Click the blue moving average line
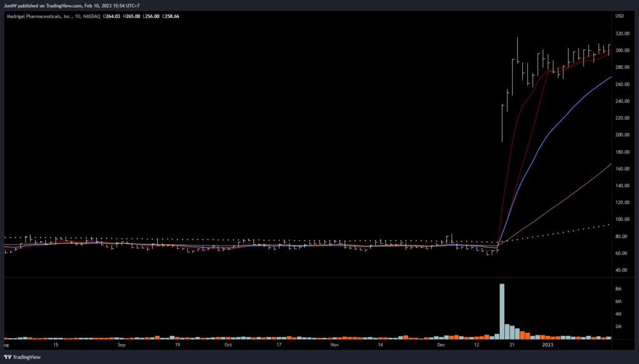The width and height of the screenshot is (639, 364). (562, 119)
